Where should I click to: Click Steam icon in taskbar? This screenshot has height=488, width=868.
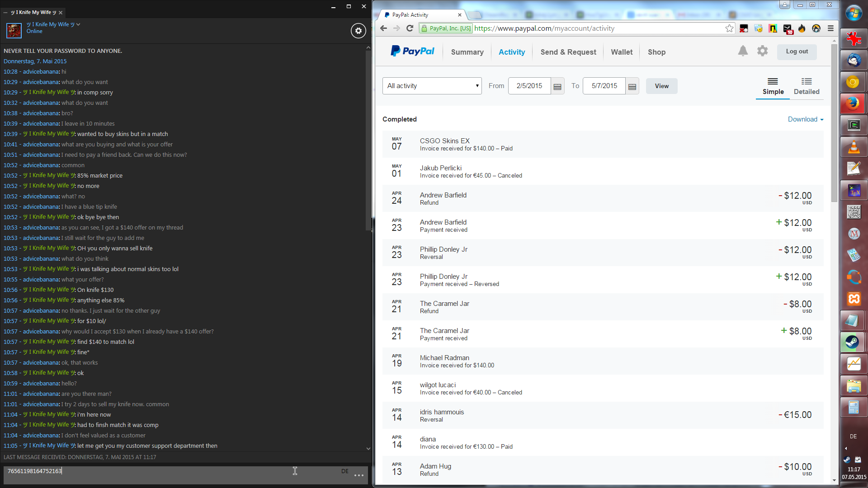coord(853,342)
